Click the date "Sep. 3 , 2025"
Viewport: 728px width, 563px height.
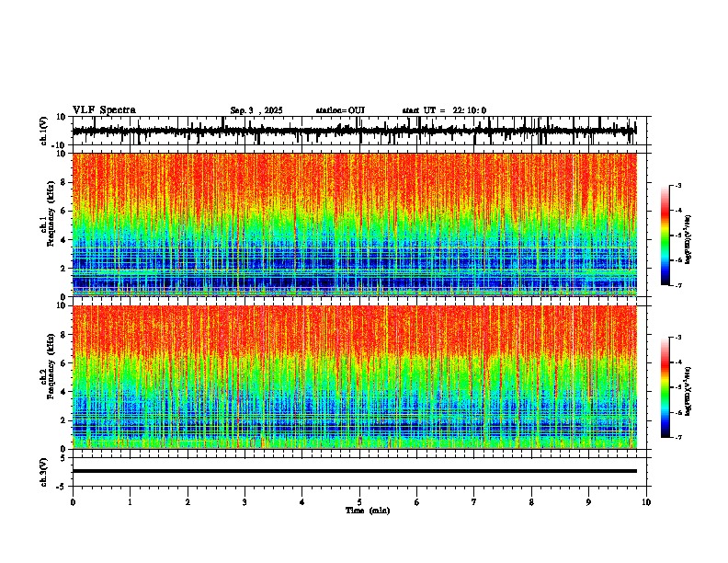pos(256,110)
